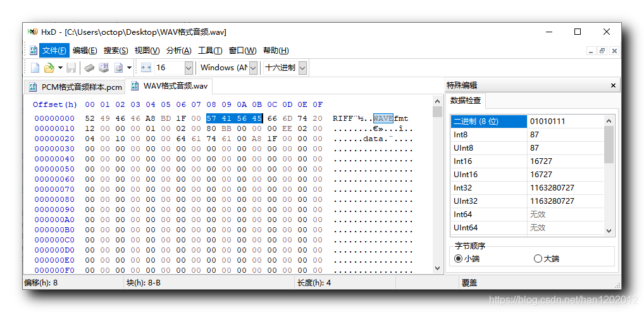Open the 文件(F) menu
The image size is (644, 312).
click(54, 51)
